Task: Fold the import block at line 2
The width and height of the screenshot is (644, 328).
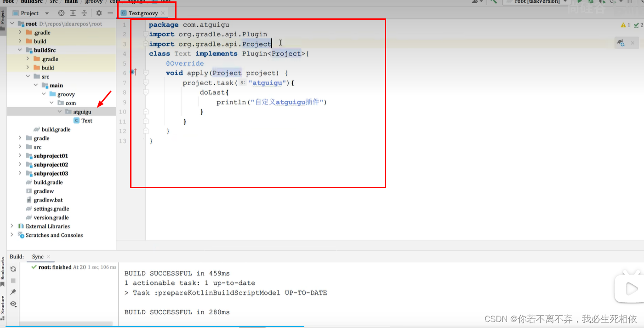Action: coord(146,35)
